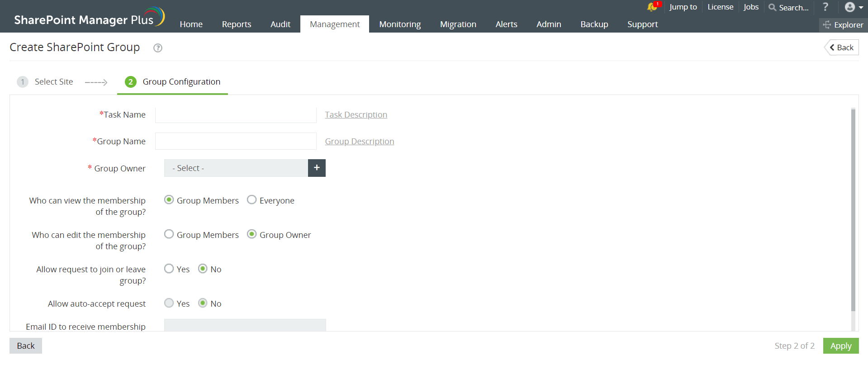Image resolution: width=868 pixels, height=379 pixels.
Task: Select Everyone for viewing membership
Action: tap(251, 200)
